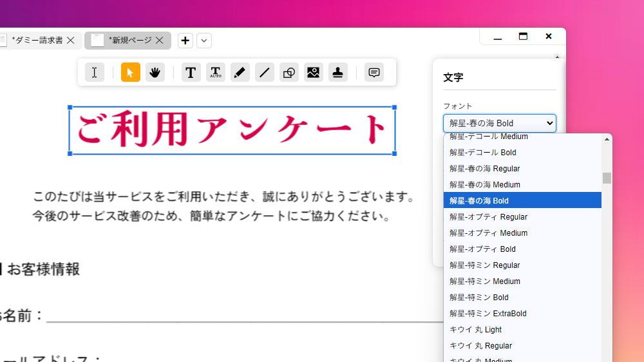Select the stamp tool
Screen dimensions: 644x362
pos(337,73)
